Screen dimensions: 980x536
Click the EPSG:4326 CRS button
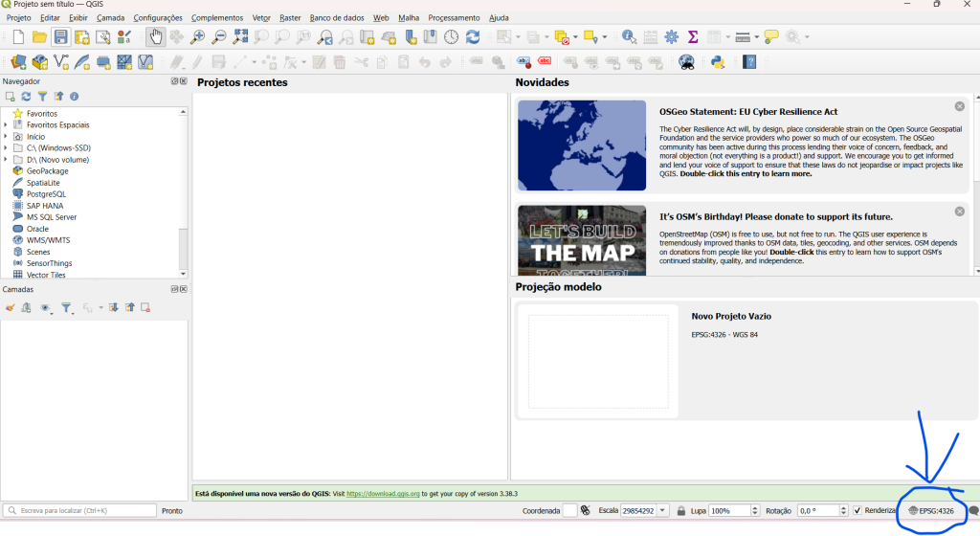(x=931, y=510)
